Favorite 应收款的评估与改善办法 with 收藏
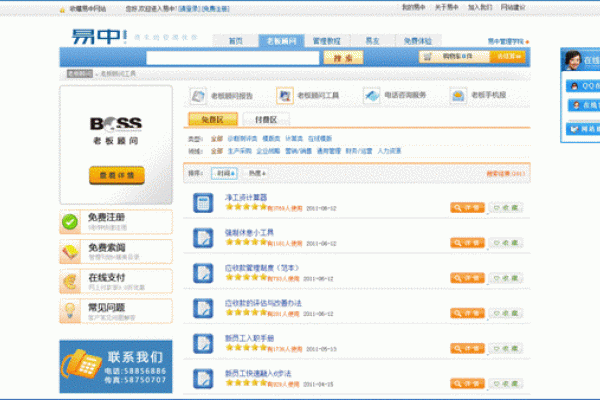The width and height of the screenshot is (600, 400). (506, 313)
